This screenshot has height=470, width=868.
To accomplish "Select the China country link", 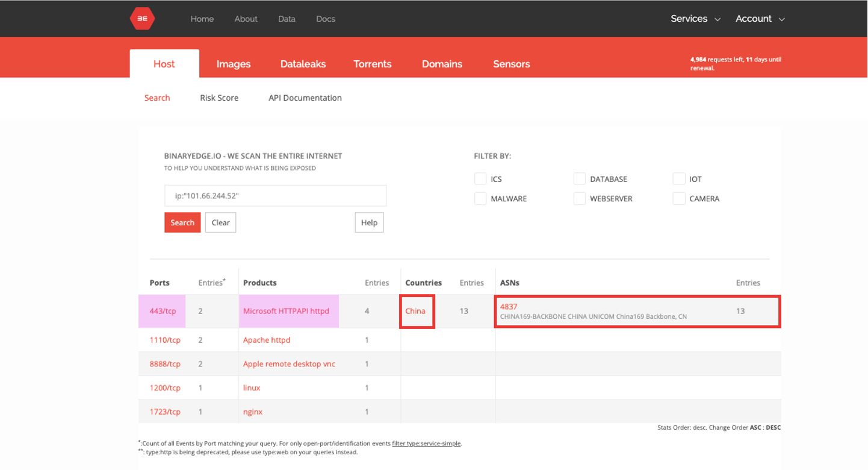I will coord(415,311).
